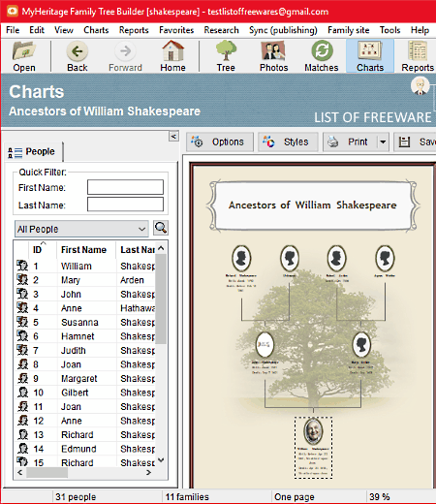Viewport: 436px width, 504px height.
Task: Open the All People filter dropdown
Action: coord(81,229)
